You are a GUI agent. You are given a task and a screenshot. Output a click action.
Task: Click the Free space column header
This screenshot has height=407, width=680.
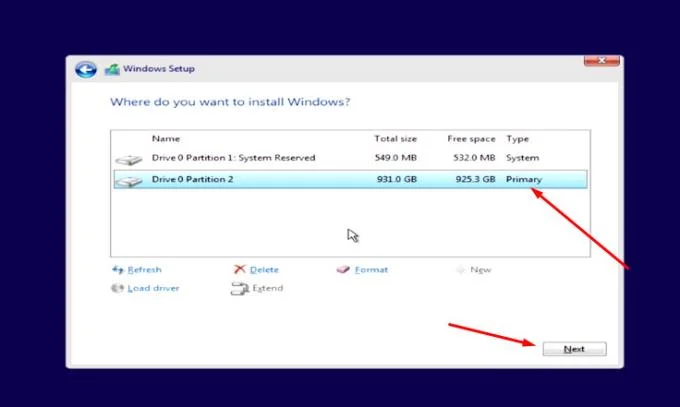[x=471, y=139]
